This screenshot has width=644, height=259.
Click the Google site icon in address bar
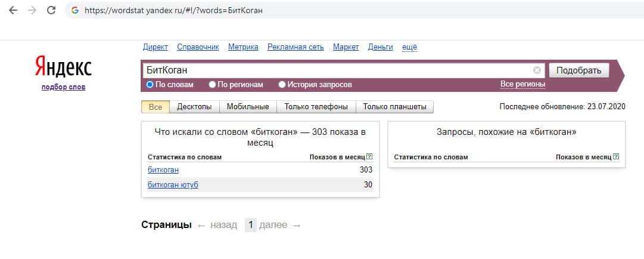pos(74,10)
